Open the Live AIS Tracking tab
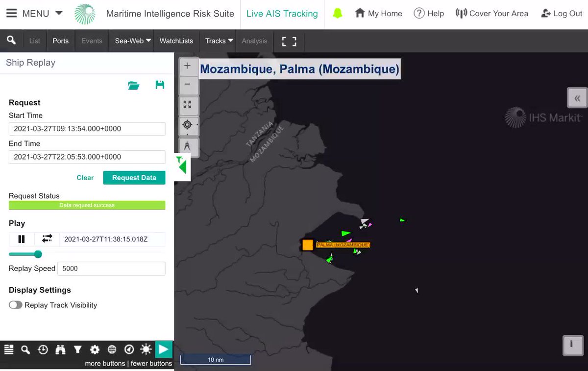 (x=282, y=14)
